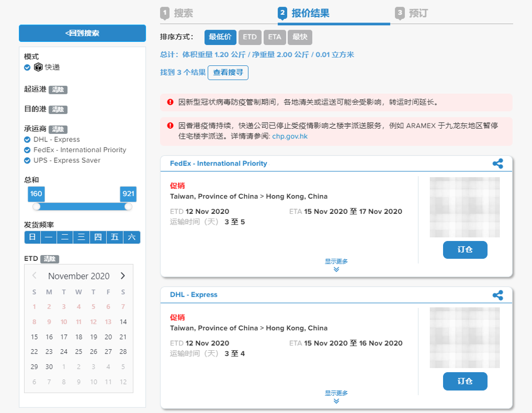
Task: Select November 14 in the calendar
Action: click(123, 322)
